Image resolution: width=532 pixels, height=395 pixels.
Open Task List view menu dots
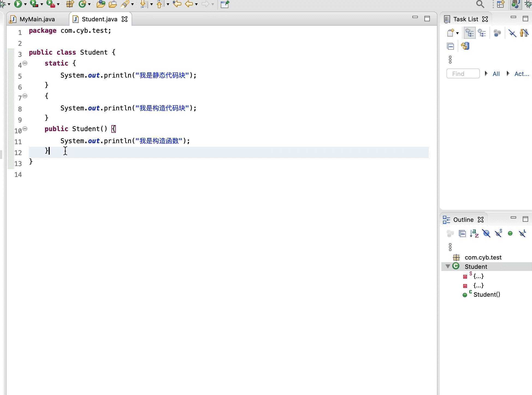pyautogui.click(x=450, y=60)
